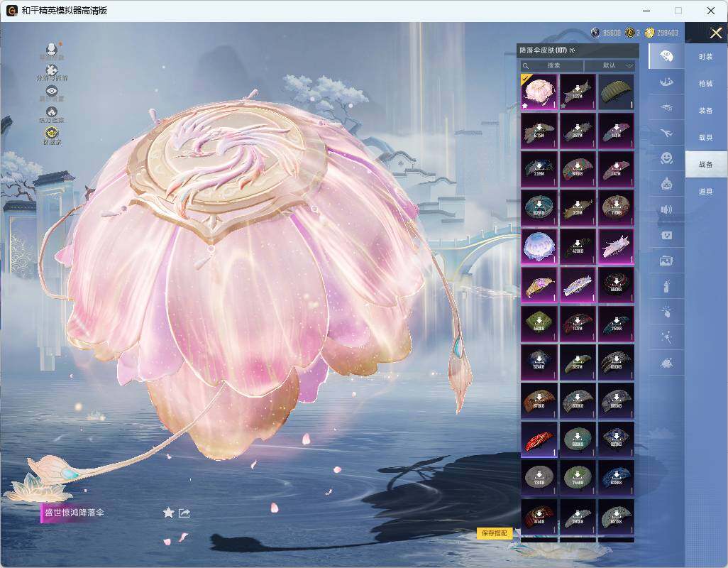This screenshot has width=728, height=568.
Task: Open the tap effect hand icon
Action: [x=666, y=312]
